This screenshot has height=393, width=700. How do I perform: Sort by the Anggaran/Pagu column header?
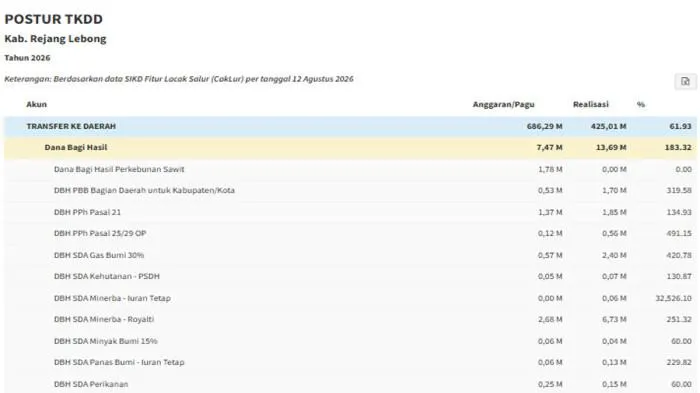tap(503, 105)
